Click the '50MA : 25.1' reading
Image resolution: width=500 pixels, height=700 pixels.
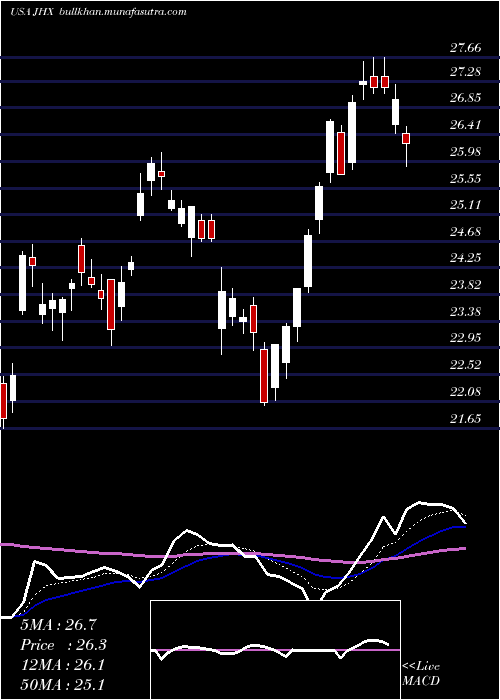click(x=62, y=684)
